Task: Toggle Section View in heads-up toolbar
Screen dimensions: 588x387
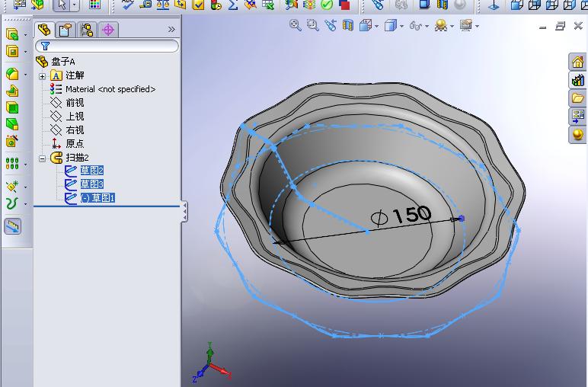Action: point(348,25)
